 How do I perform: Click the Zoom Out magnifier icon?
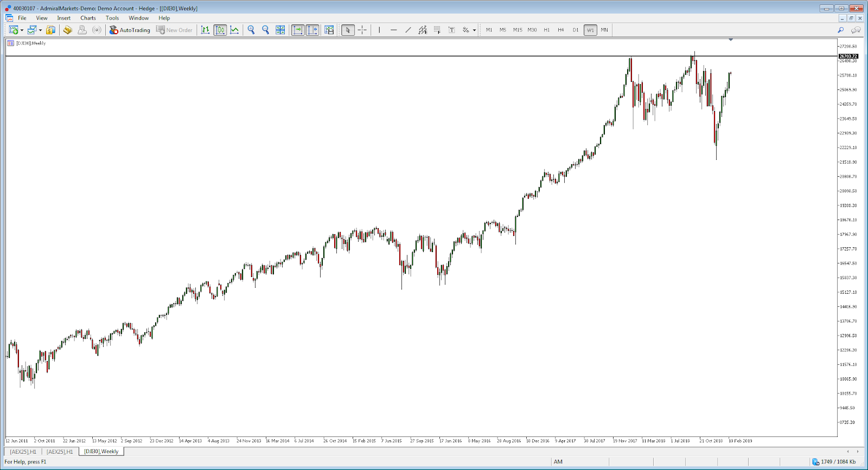(x=265, y=30)
